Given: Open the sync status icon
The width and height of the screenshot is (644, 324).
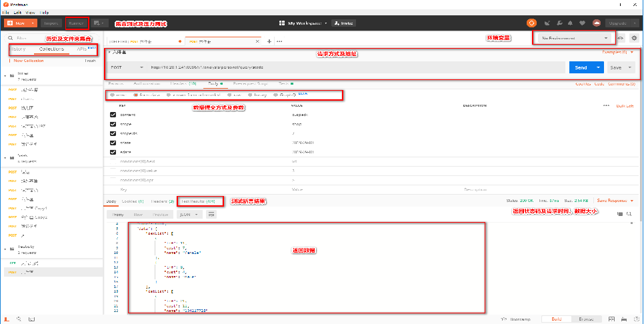Looking at the screenshot, I should [531, 23].
